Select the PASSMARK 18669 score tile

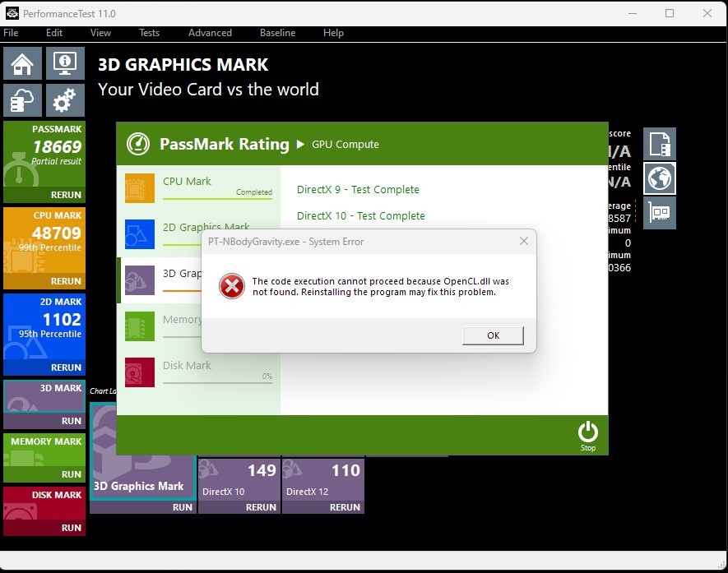(x=44, y=154)
